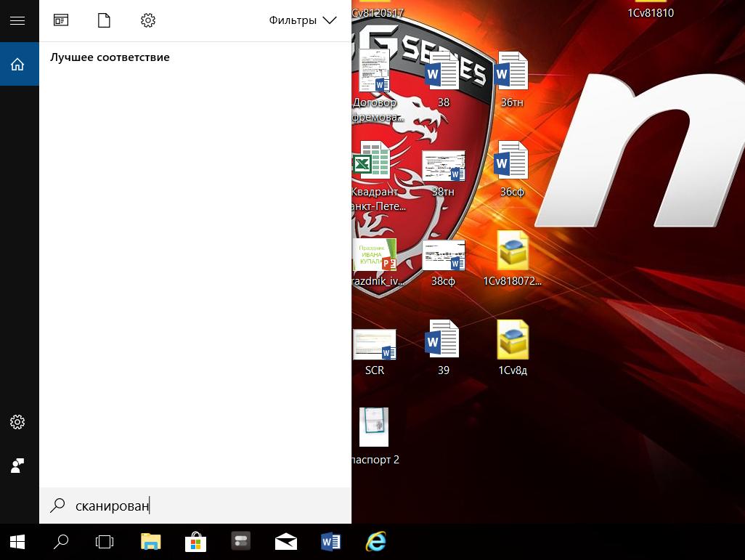Open File Explorer from the taskbar
The width and height of the screenshot is (745, 560).
tap(150, 542)
